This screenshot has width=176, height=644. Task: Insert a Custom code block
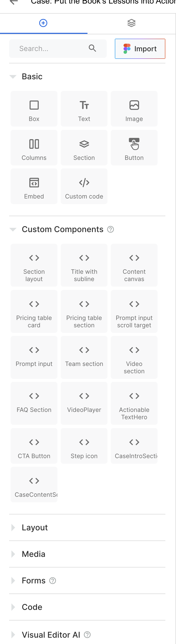coord(84,186)
